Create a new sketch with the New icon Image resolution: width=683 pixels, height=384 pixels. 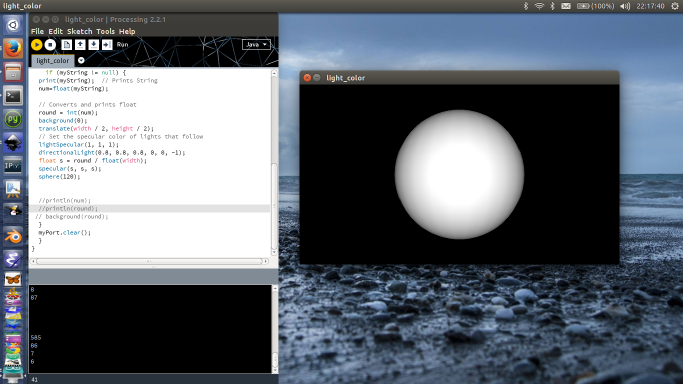[67, 44]
